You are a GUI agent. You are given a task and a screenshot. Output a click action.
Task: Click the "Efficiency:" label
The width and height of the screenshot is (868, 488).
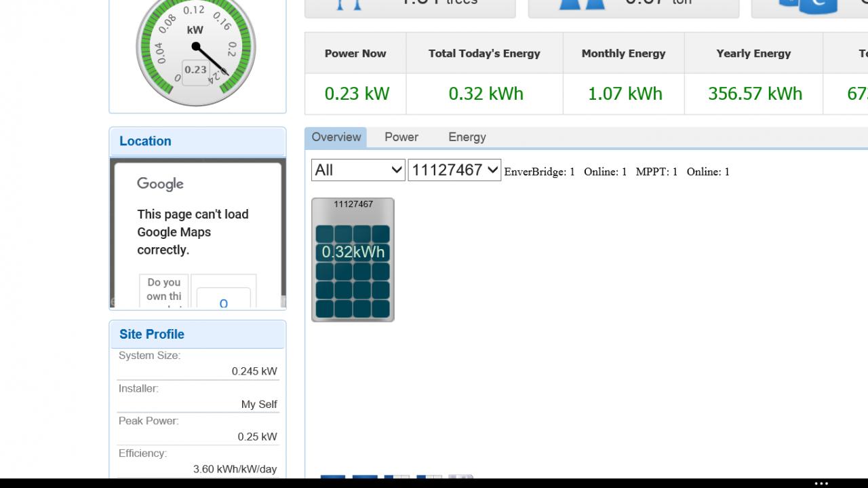(142, 453)
